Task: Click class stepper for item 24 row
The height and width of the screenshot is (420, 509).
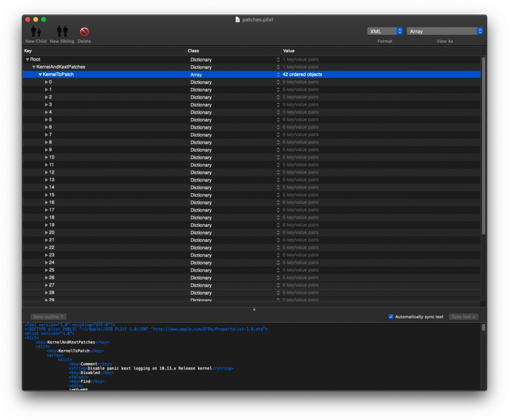Action: click(278, 263)
